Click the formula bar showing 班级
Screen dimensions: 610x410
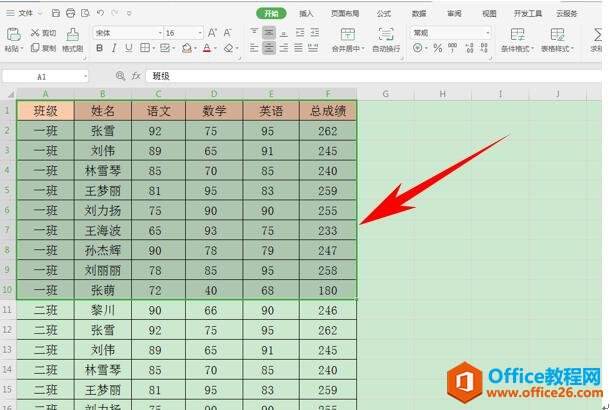pos(373,76)
